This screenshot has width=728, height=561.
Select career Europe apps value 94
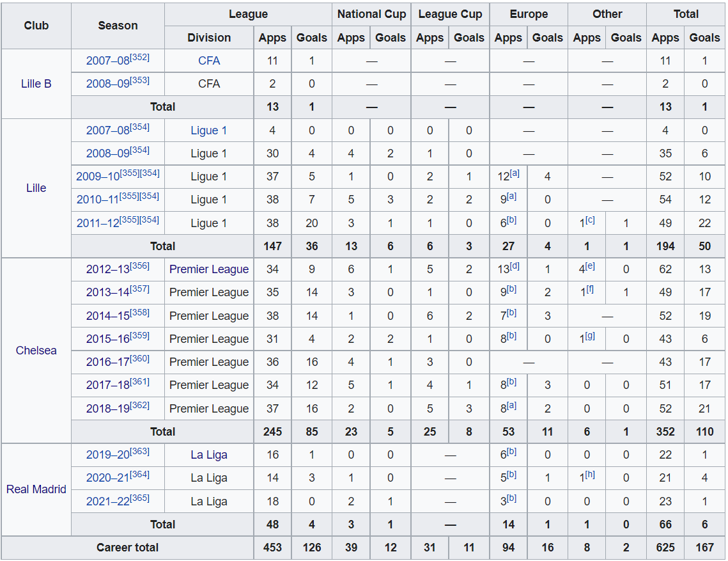pyautogui.click(x=508, y=548)
